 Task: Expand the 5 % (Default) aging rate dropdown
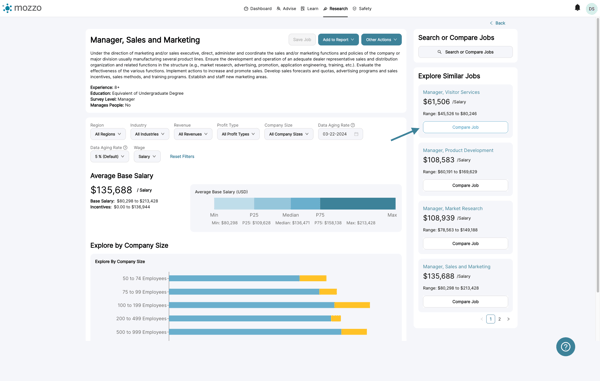(x=109, y=156)
